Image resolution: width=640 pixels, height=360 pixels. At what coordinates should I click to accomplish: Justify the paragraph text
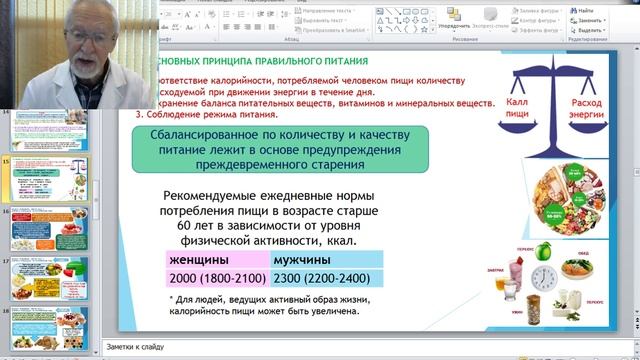tap(258, 27)
